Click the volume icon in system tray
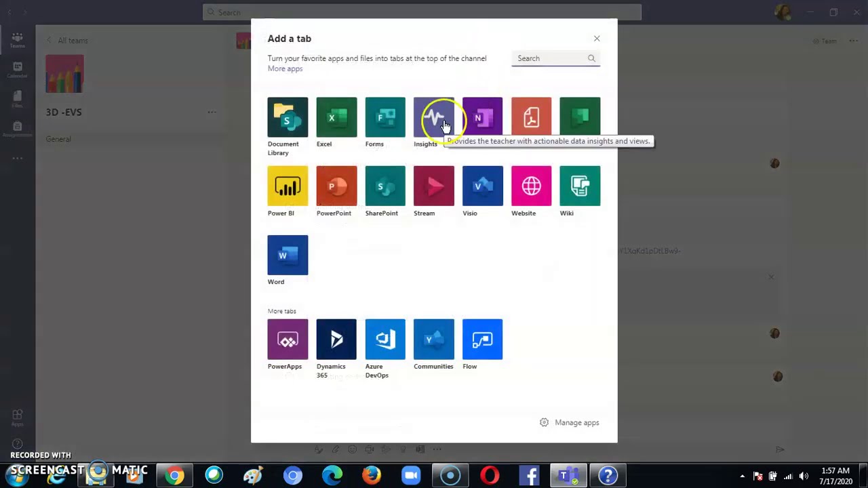The image size is (868, 488). click(804, 476)
